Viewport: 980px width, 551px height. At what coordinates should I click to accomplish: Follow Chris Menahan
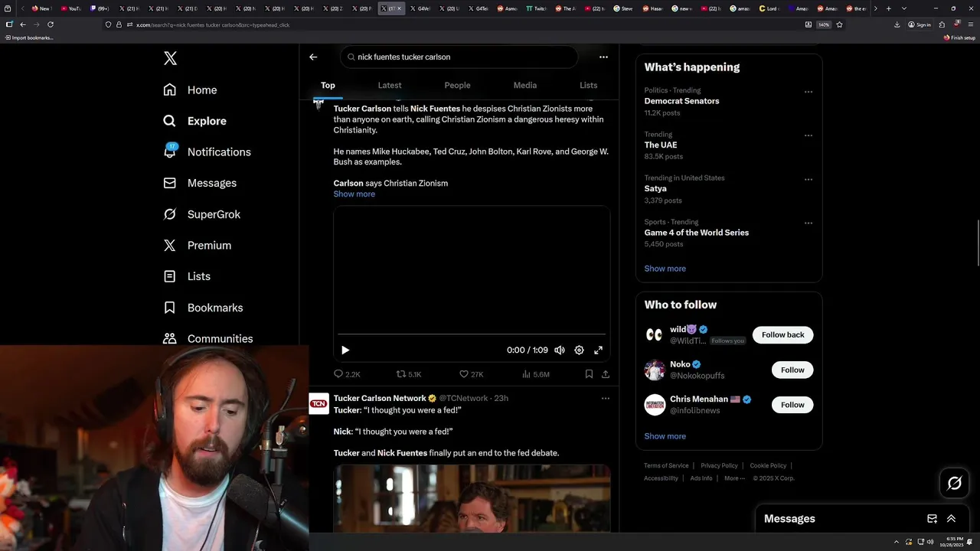[792, 405]
